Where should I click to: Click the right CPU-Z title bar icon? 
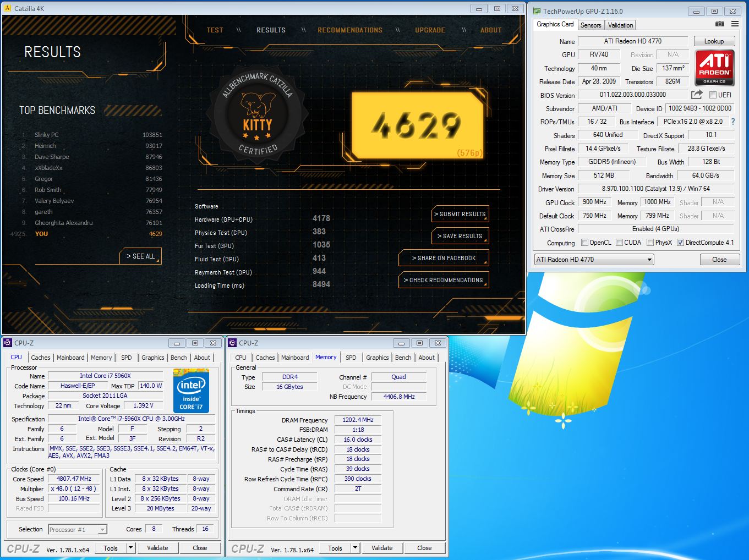(x=232, y=343)
